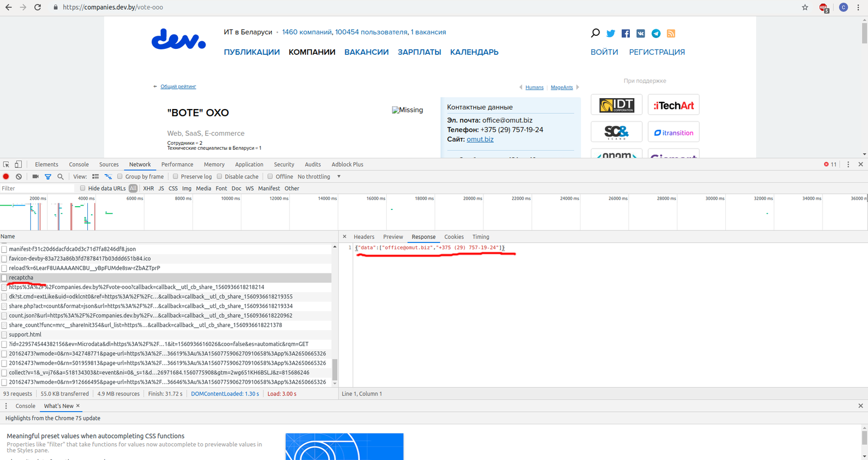Reload the page with refresh icon
The height and width of the screenshot is (460, 868).
tap(37, 7)
